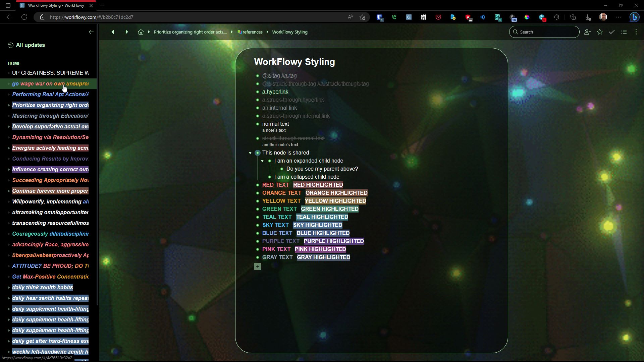Expand 'Prioritize organizing right ord' sidebar item
Viewport: 644px width, 362px height.
pos(9,105)
